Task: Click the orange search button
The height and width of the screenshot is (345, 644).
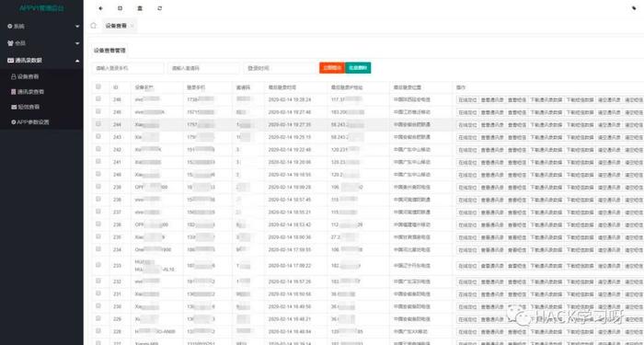Action: click(332, 68)
